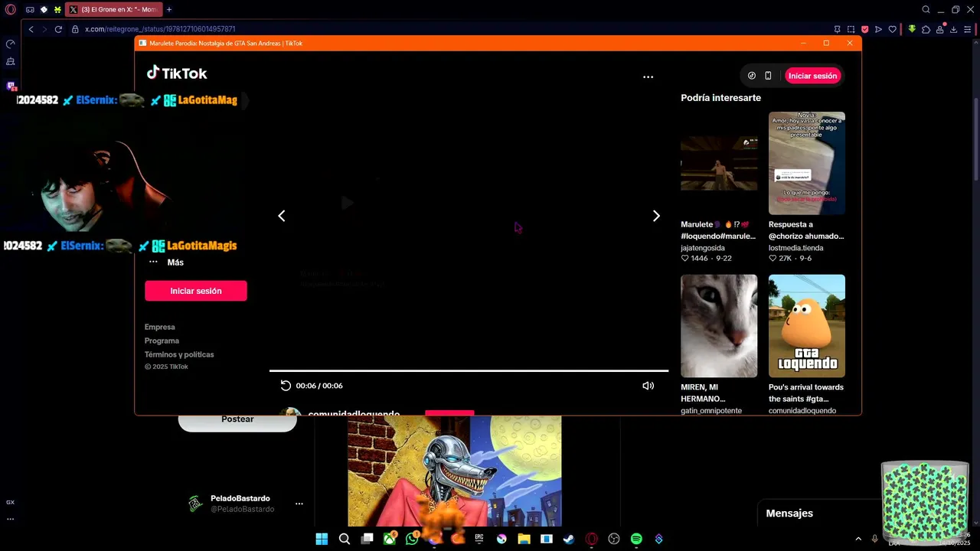Open the Opera GX Control speedometer icon
Viewport: 980px width, 551px height.
pos(10,44)
